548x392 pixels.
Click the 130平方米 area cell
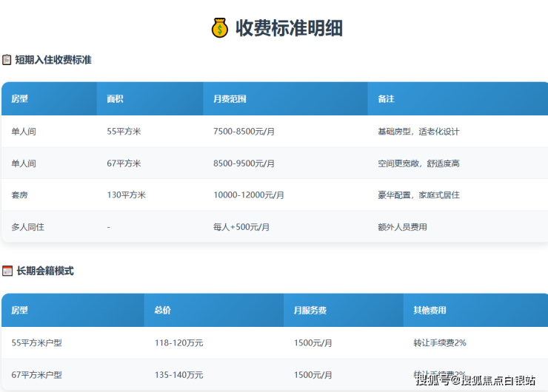[126, 195]
